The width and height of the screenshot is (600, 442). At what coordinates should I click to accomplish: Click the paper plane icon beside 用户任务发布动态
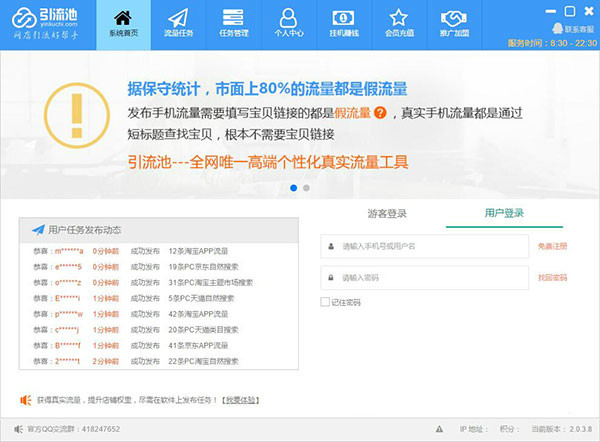pos(38,230)
